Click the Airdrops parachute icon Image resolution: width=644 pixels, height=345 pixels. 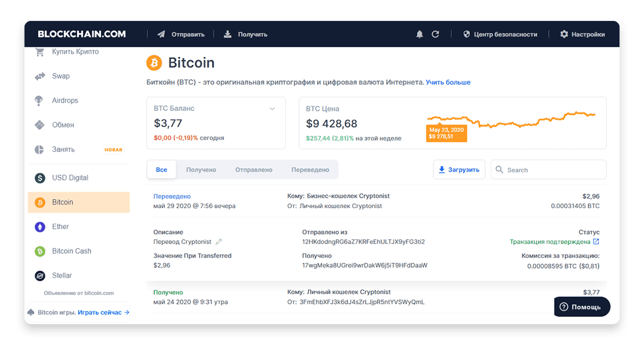tap(39, 101)
